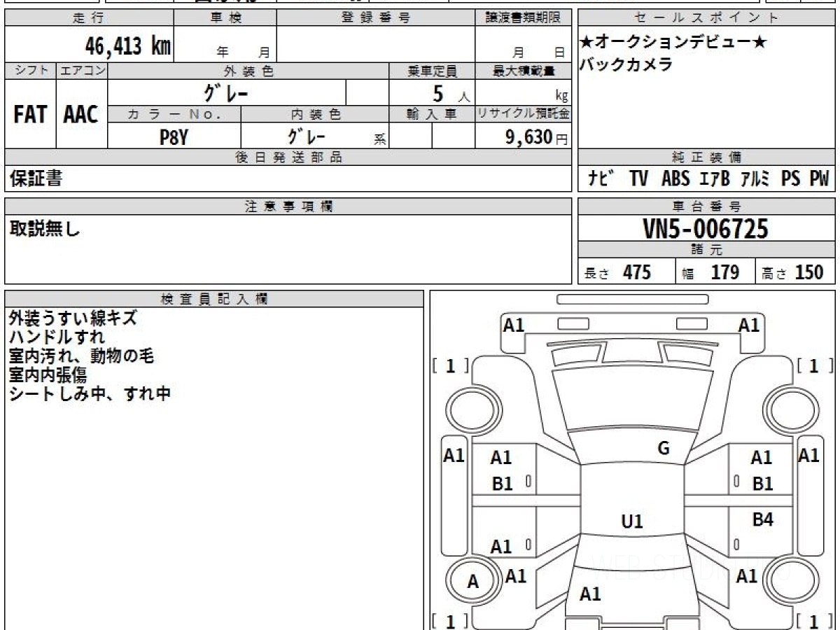Select the ナビ equipment item
840x630 pixels.
601,178
